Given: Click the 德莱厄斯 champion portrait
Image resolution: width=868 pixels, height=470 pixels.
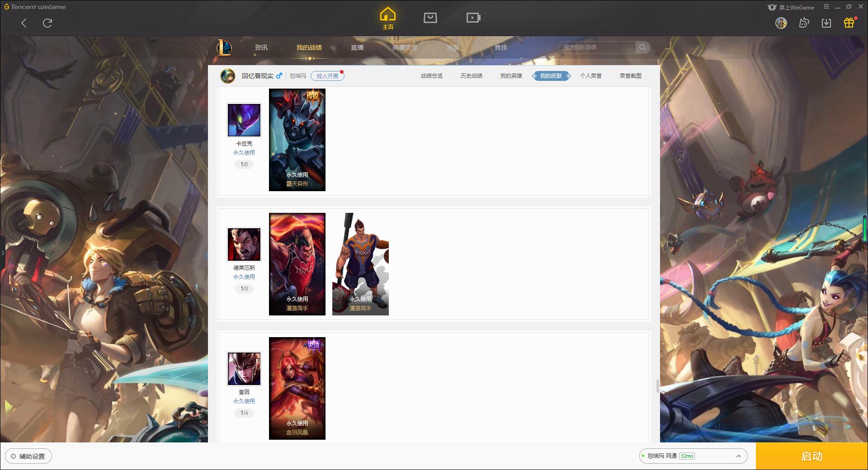Looking at the screenshot, I should 244,244.
